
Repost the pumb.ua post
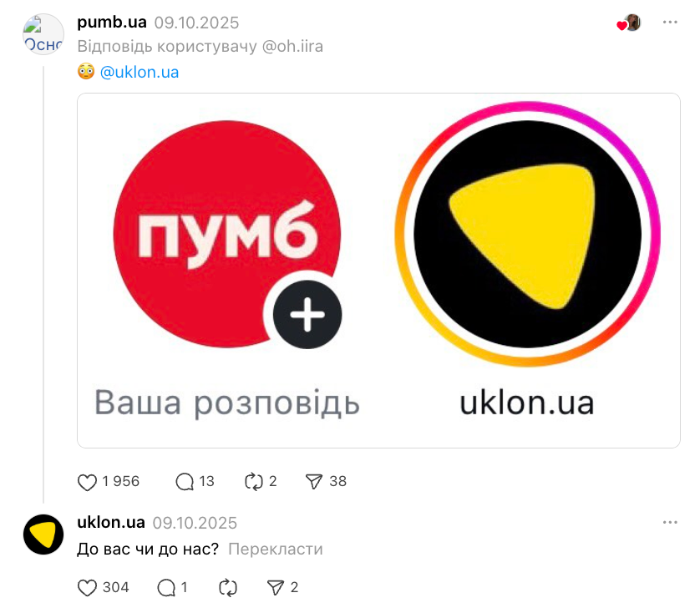254,482
